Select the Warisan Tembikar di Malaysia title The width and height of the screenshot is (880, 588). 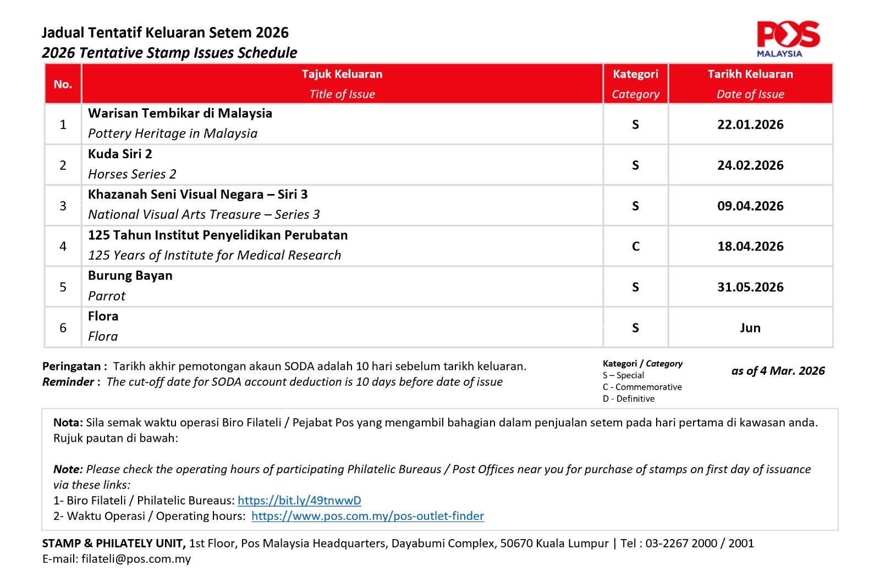[180, 113]
